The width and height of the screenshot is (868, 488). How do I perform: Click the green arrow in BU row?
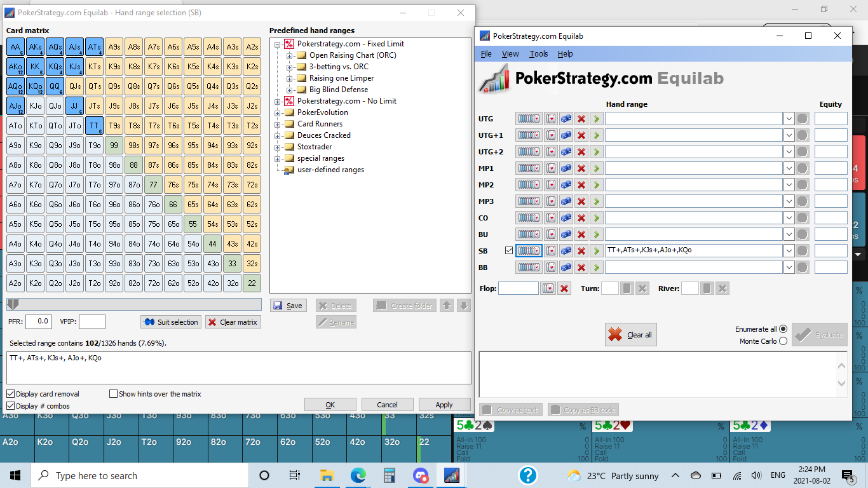tap(596, 234)
